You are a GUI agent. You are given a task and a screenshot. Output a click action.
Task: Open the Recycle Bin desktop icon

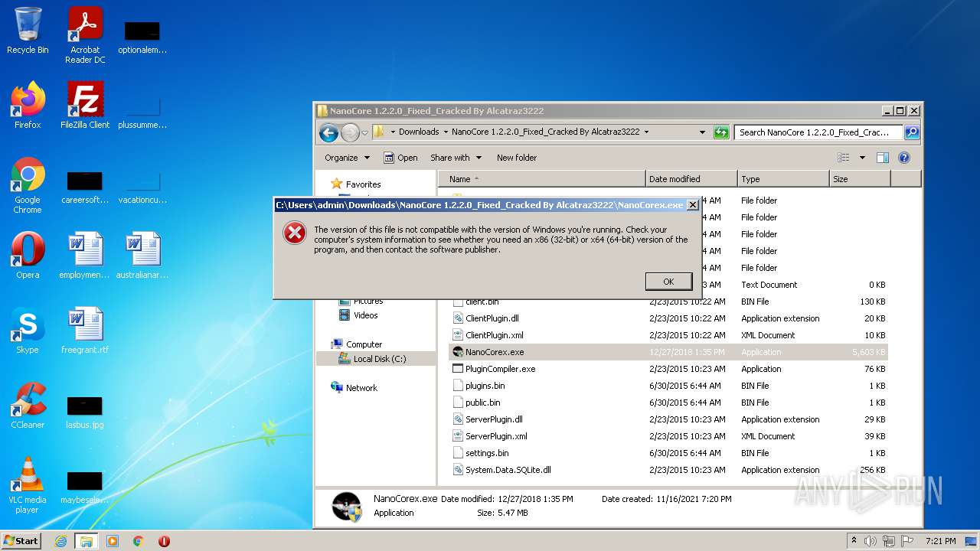pyautogui.click(x=28, y=31)
